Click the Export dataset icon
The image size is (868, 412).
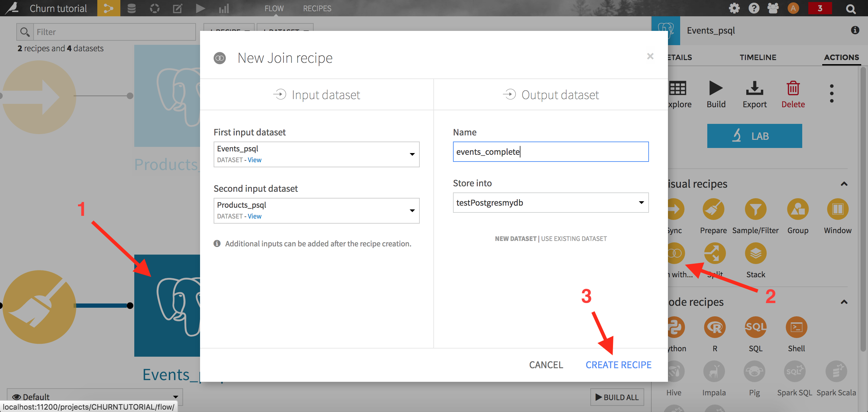754,89
